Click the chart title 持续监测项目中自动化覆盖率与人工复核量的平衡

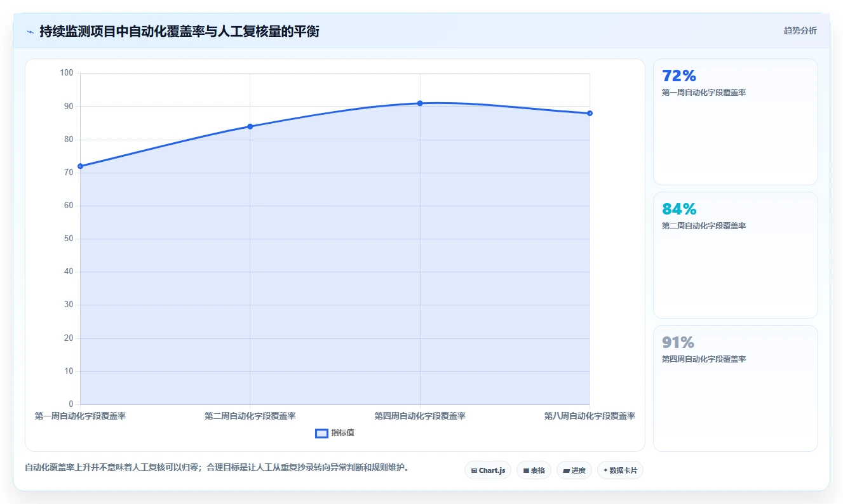point(179,32)
